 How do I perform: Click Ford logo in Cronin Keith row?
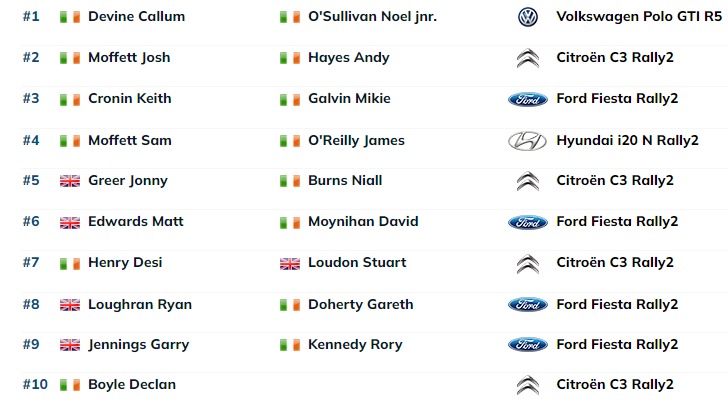(x=528, y=99)
